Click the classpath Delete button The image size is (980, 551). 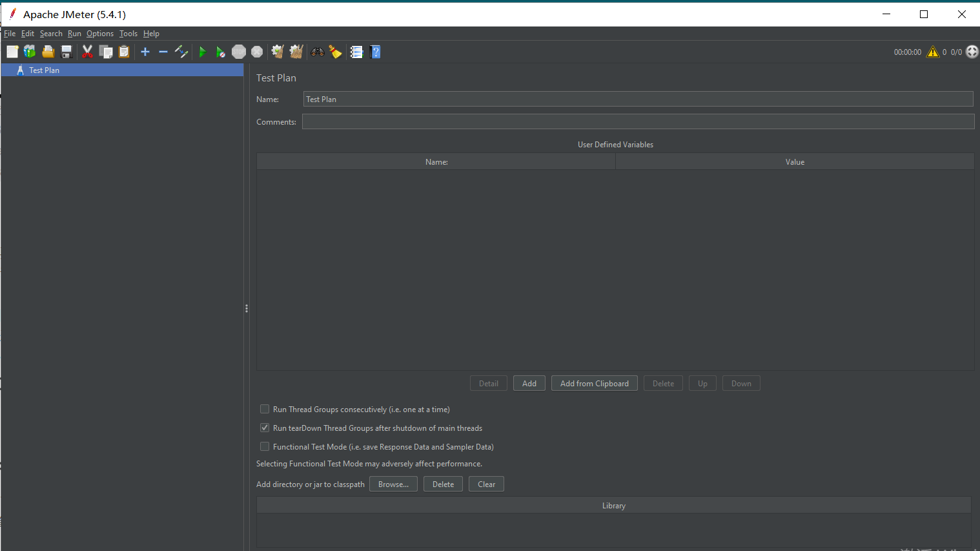[443, 484]
